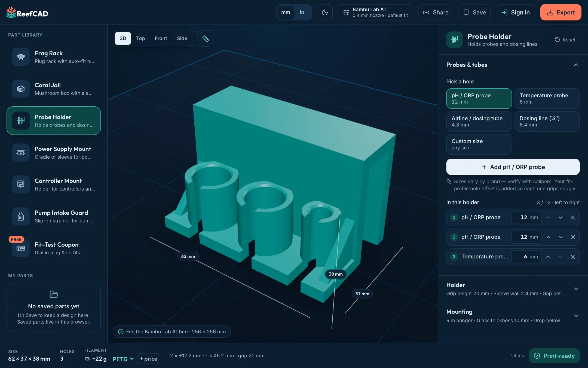Image resolution: width=588 pixels, height=368 pixels.
Task: Pick Dosing line ¼ inch hole
Action: (547, 121)
